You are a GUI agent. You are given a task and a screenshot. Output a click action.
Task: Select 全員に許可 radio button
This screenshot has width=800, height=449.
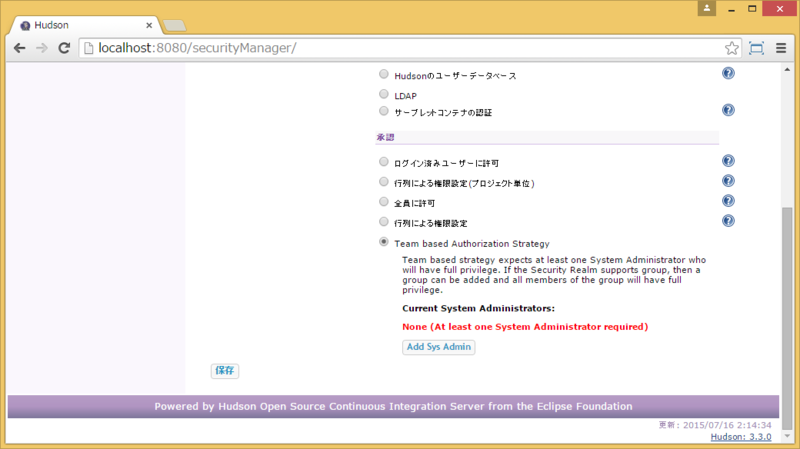point(384,202)
